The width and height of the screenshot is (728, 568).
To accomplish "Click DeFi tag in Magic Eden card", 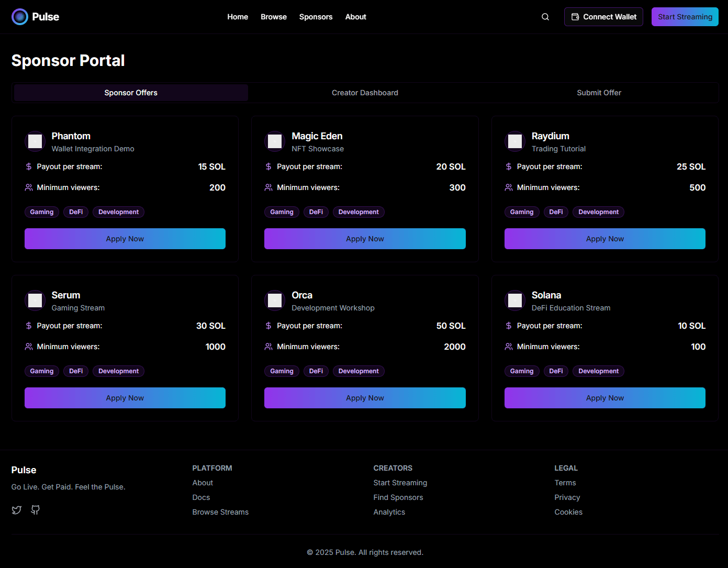I will point(316,212).
